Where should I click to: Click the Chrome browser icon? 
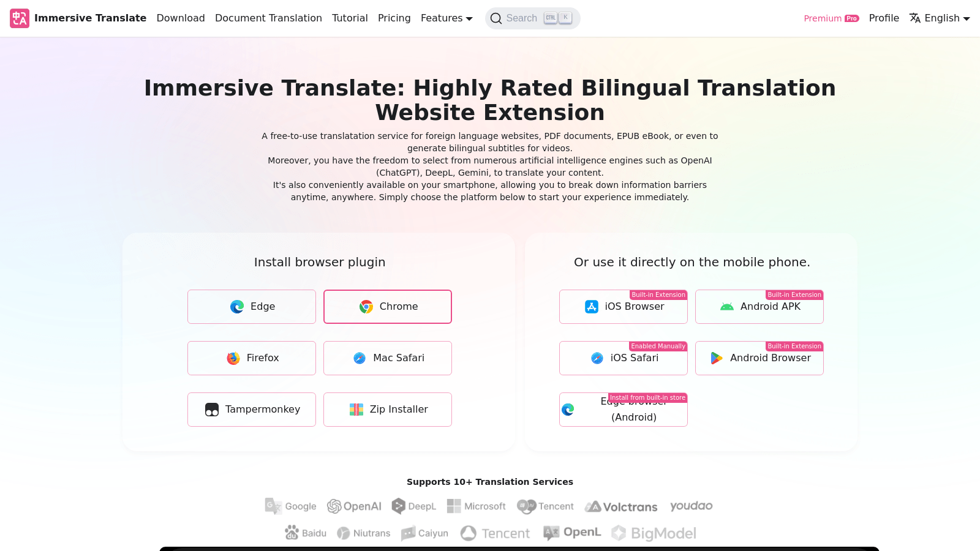[x=366, y=307]
